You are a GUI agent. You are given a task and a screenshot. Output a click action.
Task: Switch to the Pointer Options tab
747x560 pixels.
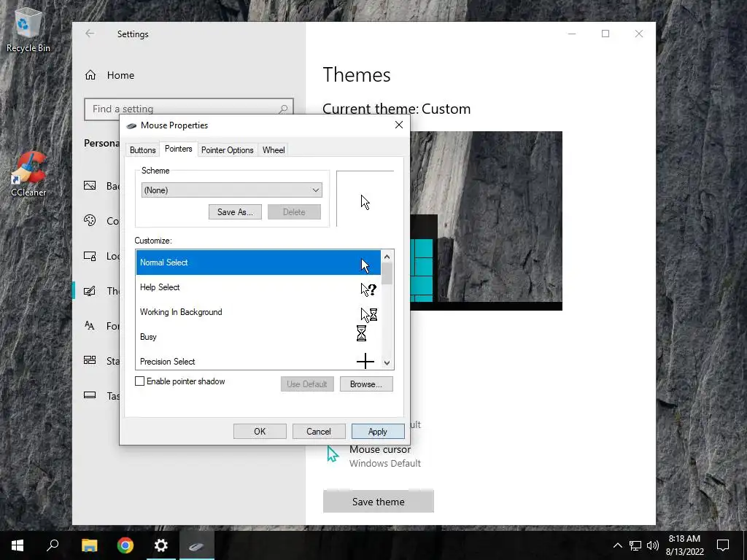click(228, 150)
